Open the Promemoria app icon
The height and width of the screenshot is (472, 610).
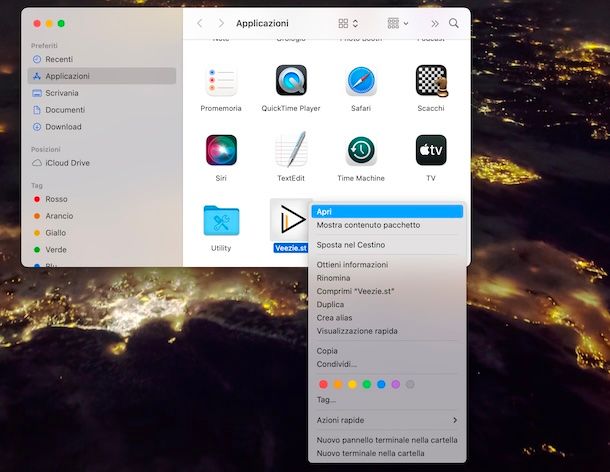click(221, 81)
